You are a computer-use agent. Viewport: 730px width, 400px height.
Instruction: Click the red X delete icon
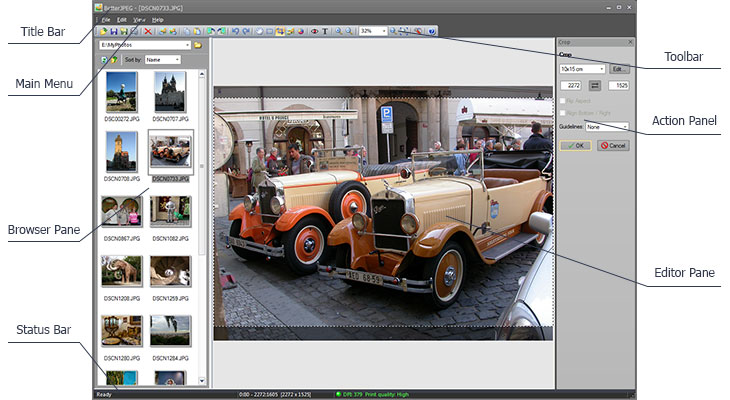pyautogui.click(x=148, y=32)
